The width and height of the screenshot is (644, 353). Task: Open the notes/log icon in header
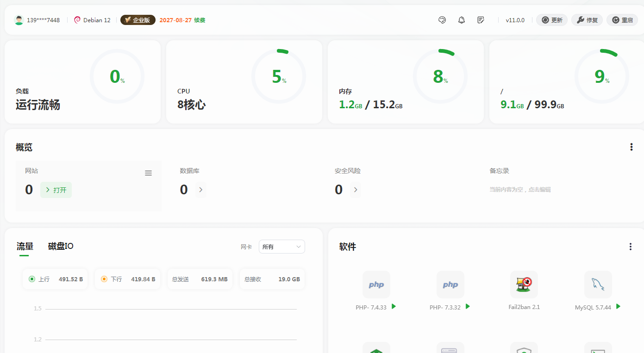481,20
